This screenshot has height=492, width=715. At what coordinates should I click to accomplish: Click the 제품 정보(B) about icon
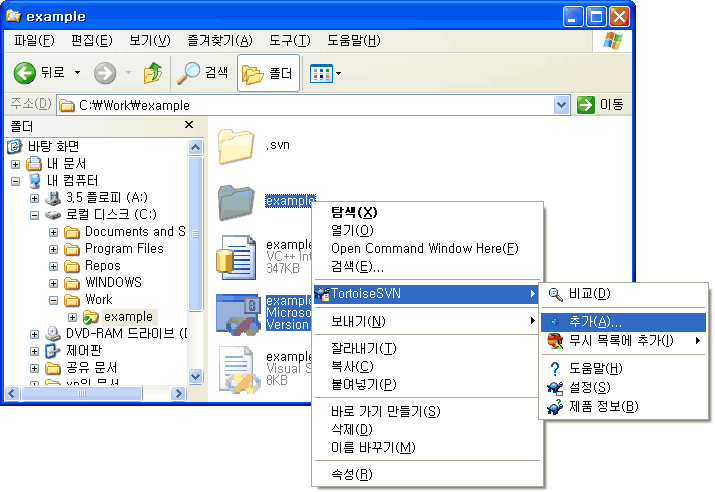point(555,406)
